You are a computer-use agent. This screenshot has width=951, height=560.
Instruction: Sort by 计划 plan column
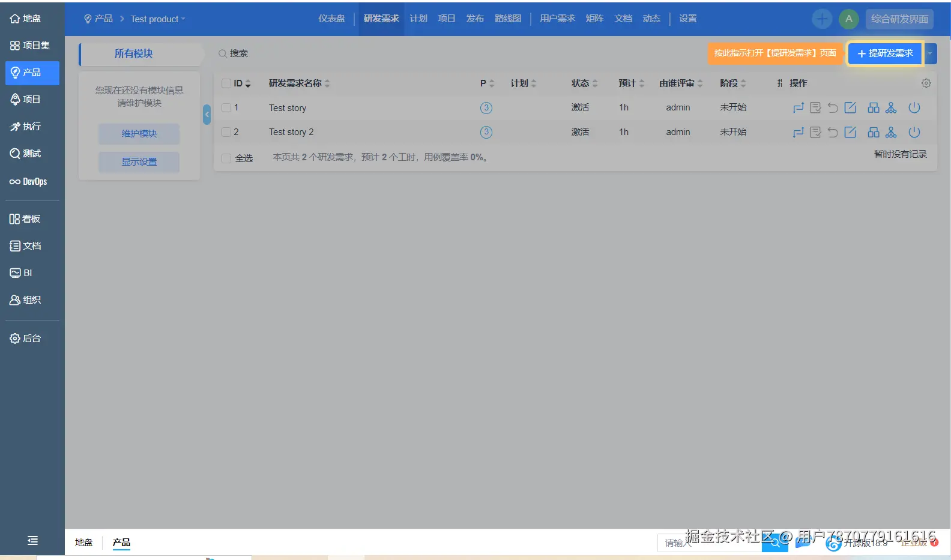[524, 83]
